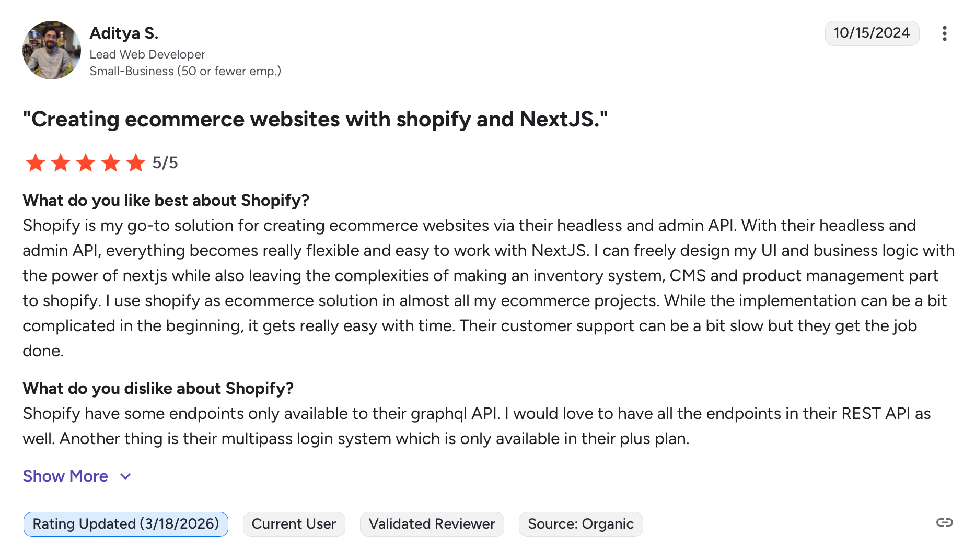The height and width of the screenshot is (560, 975).
Task: Click the copy review link icon
Action: 944,522
